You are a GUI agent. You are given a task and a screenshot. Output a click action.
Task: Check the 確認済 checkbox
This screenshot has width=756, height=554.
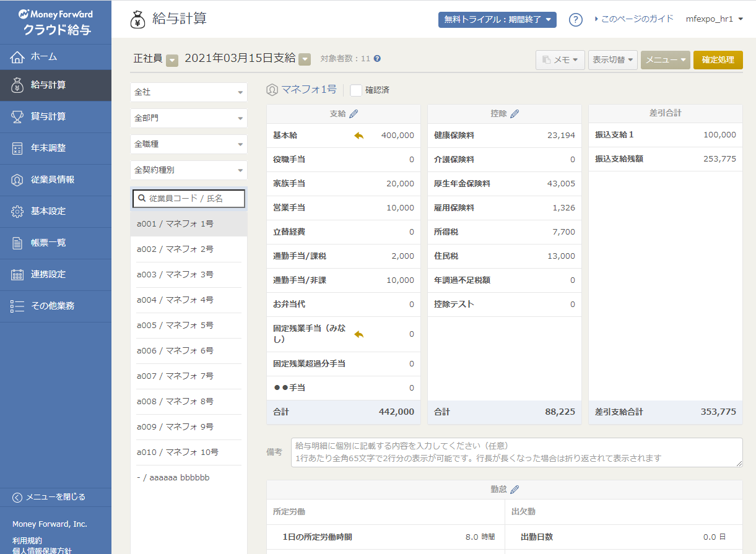coord(356,90)
